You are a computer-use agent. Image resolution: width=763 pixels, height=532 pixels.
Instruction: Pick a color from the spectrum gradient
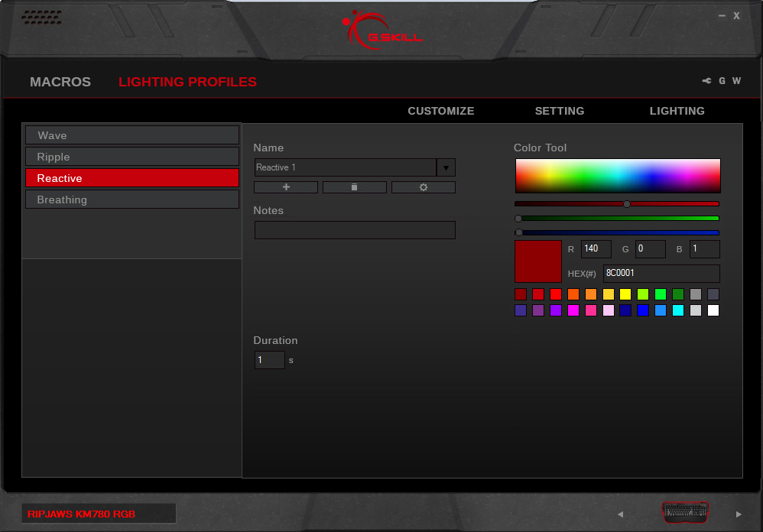tap(618, 176)
